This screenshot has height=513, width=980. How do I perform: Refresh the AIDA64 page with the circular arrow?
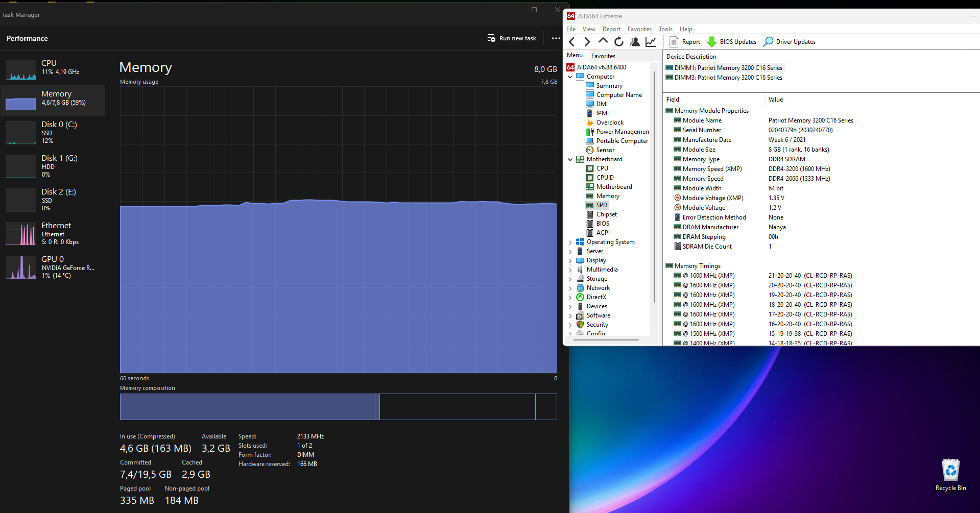tap(619, 42)
